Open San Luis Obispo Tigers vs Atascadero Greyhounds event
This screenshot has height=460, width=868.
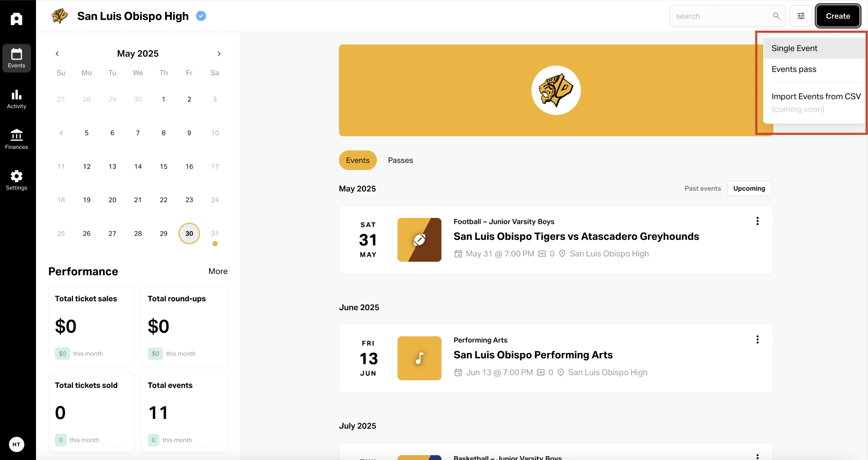[x=576, y=236]
